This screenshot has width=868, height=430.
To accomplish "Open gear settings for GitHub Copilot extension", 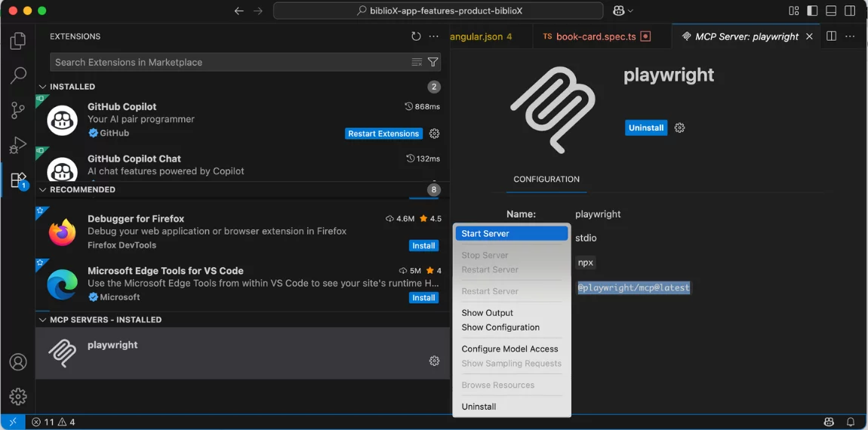I will tap(434, 134).
